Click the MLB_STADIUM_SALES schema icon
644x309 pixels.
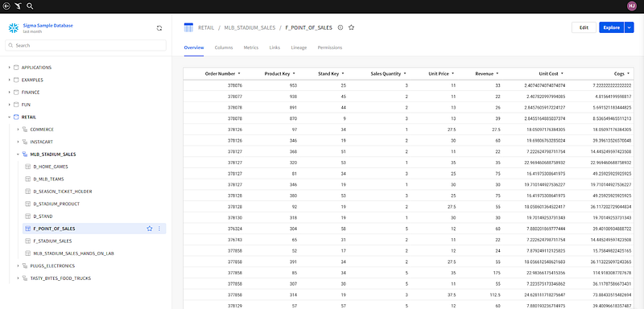[25, 154]
